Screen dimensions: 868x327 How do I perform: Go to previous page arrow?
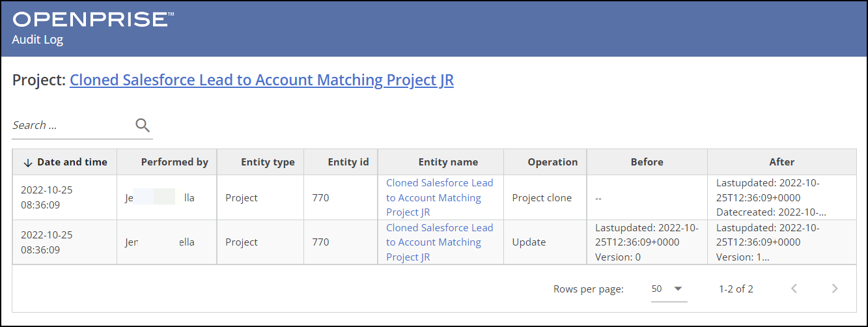point(794,289)
